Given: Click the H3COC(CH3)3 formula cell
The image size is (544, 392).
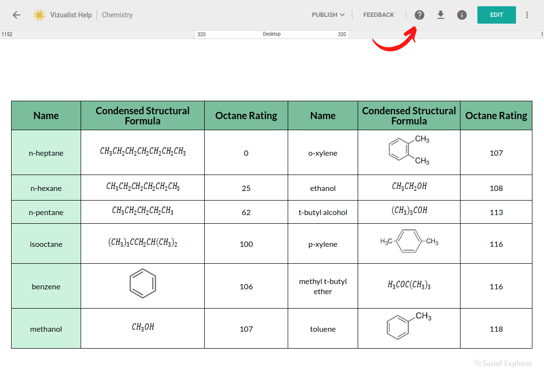Looking at the screenshot, I should (409, 285).
